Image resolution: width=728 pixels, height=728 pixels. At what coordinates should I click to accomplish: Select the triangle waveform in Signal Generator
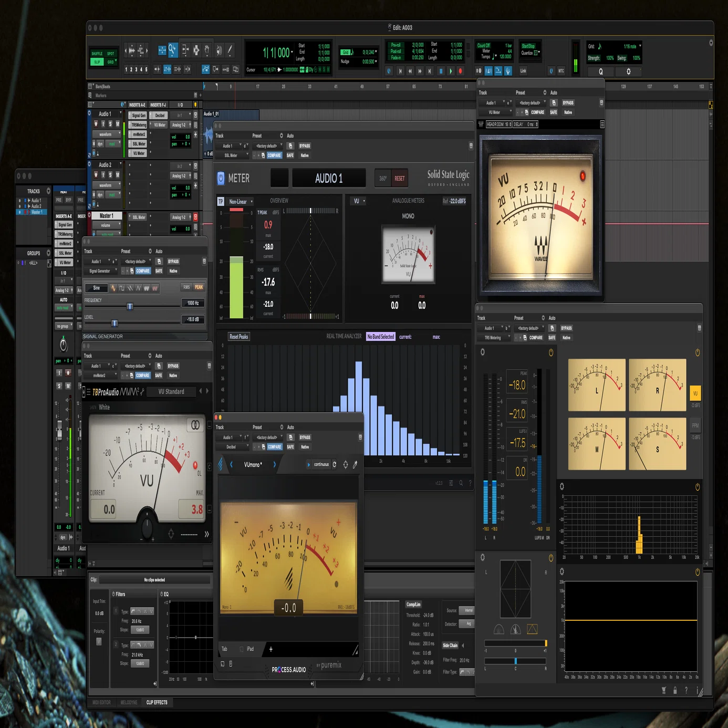click(x=139, y=288)
